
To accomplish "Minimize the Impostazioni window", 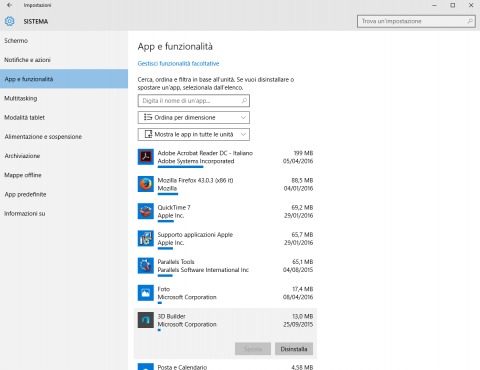I will point(434,5).
